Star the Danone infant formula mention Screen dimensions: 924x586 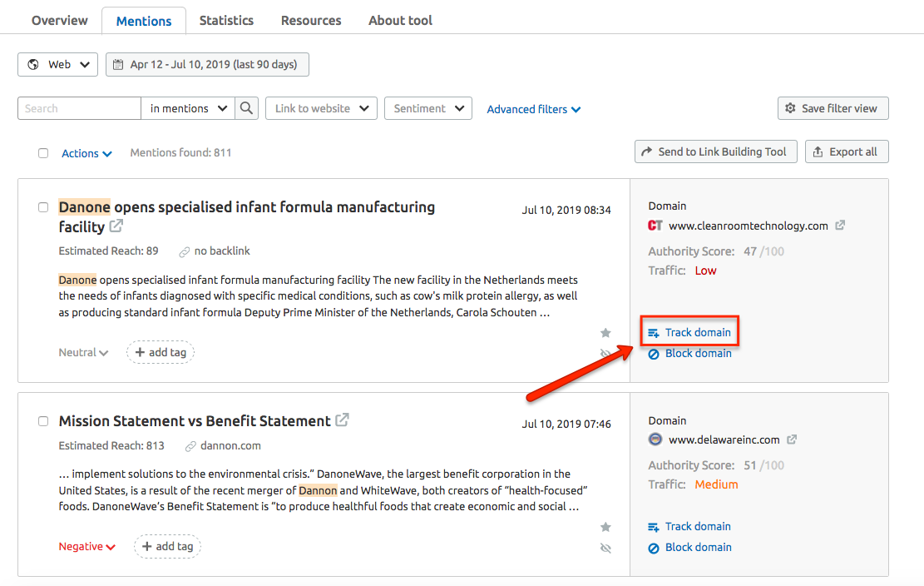[605, 333]
